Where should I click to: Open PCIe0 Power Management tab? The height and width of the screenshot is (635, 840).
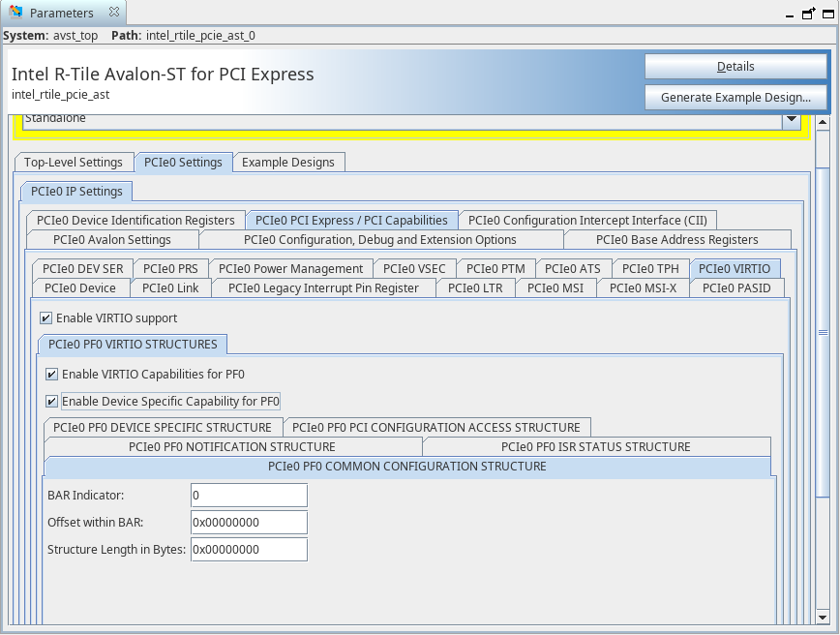pyautogui.click(x=291, y=268)
